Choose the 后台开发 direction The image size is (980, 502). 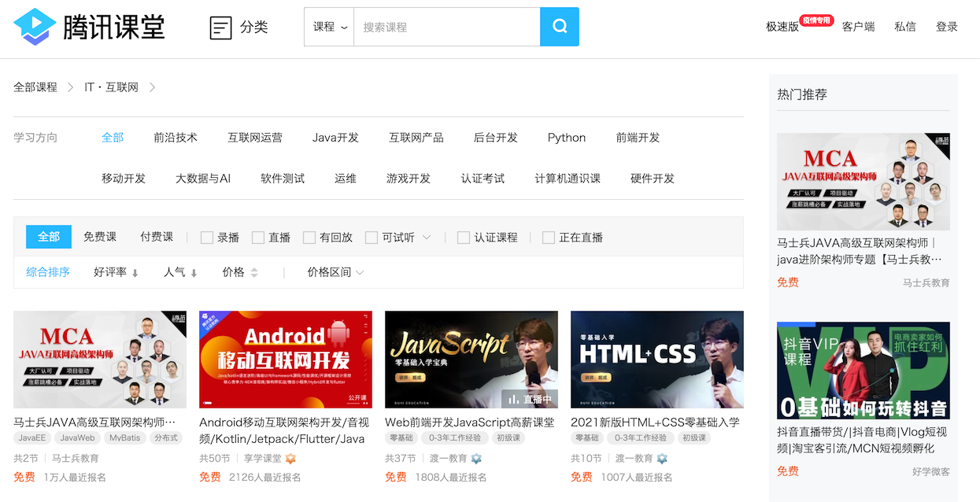click(496, 138)
